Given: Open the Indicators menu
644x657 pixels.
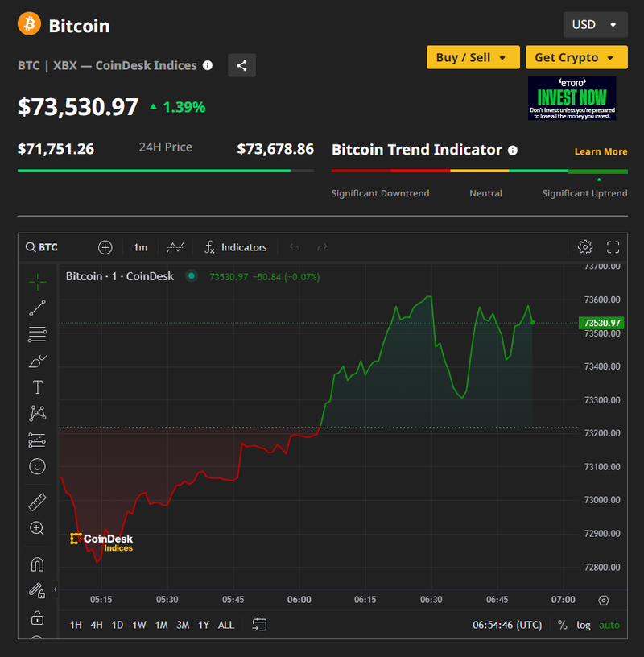Looking at the screenshot, I should point(235,247).
